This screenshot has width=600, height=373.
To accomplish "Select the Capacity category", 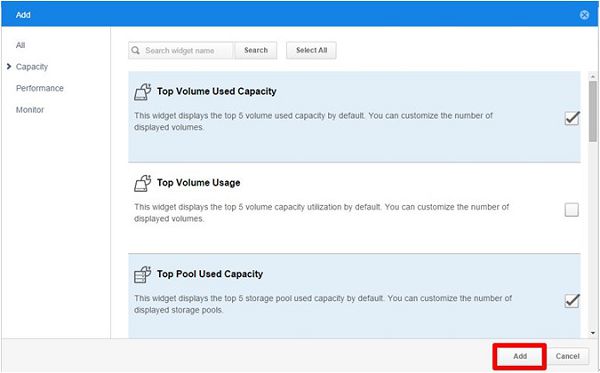I will (x=32, y=67).
